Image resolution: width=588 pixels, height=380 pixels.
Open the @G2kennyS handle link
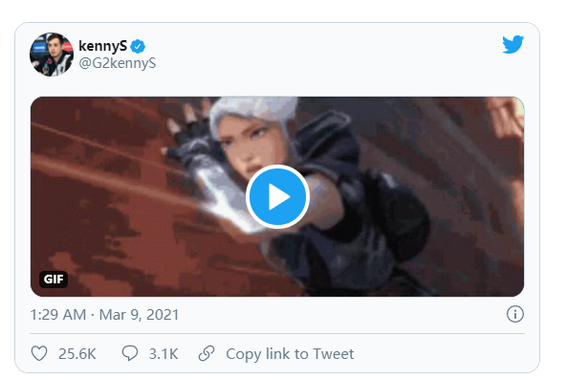117,63
